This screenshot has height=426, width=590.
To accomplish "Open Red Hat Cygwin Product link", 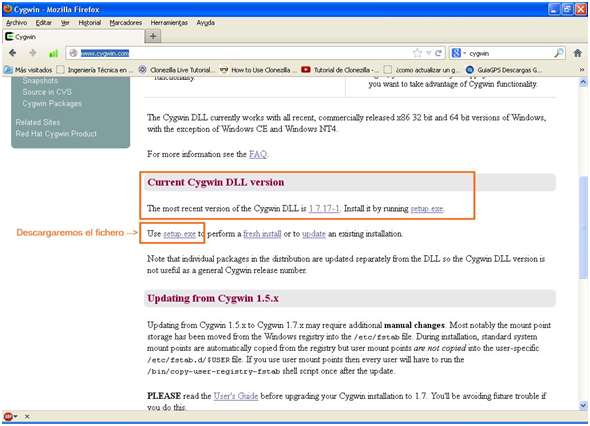I will [56, 134].
